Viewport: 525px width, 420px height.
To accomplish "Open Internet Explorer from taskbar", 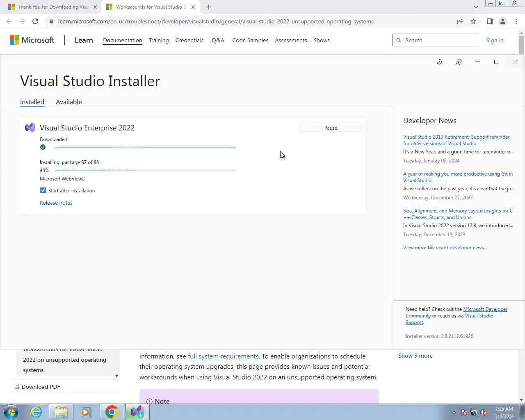I will click(36, 412).
